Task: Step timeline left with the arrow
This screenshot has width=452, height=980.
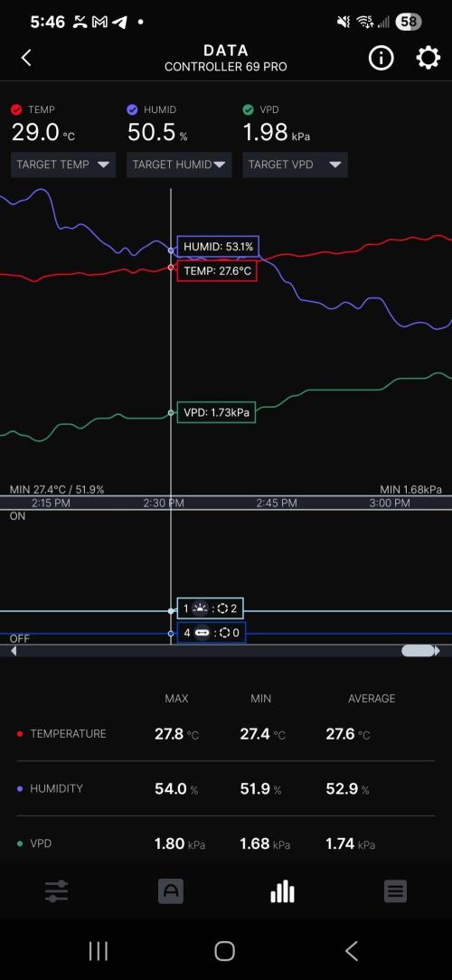Action: tap(14, 651)
